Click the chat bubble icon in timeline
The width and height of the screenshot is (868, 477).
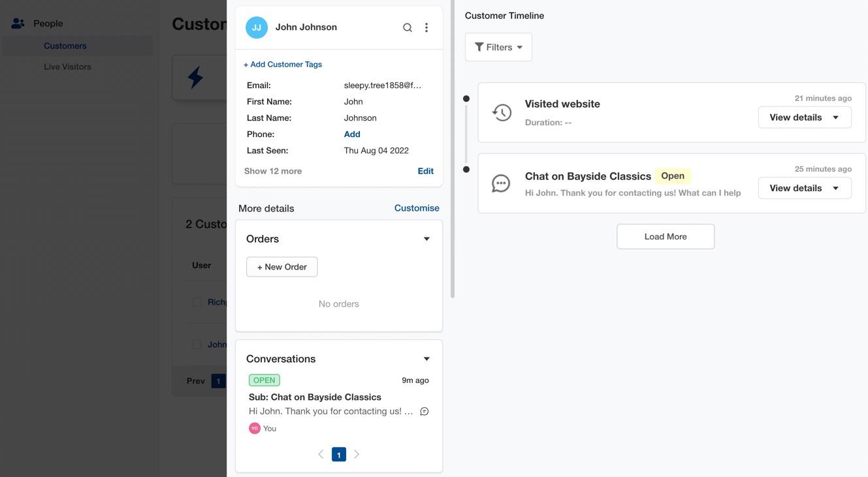coord(501,183)
